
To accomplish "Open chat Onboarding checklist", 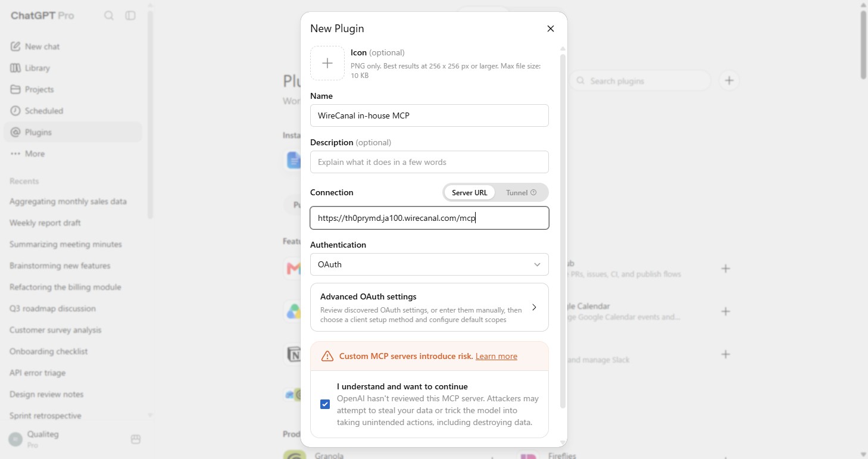I will pyautogui.click(x=49, y=351).
